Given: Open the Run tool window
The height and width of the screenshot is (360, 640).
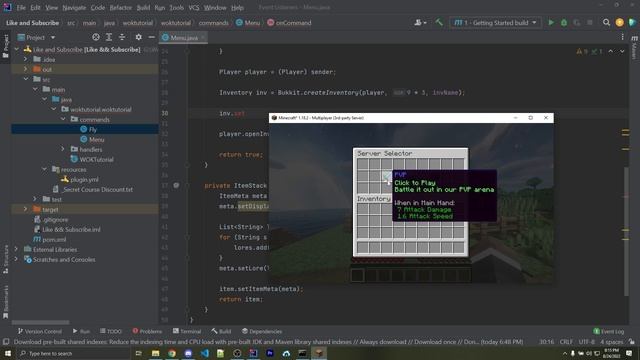Looking at the screenshot, I should pyautogui.click(x=81, y=331).
